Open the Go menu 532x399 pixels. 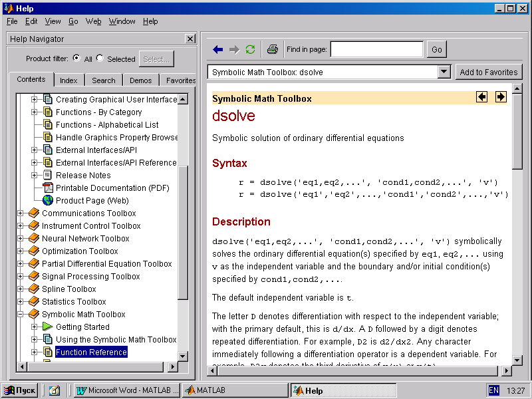pyautogui.click(x=73, y=21)
